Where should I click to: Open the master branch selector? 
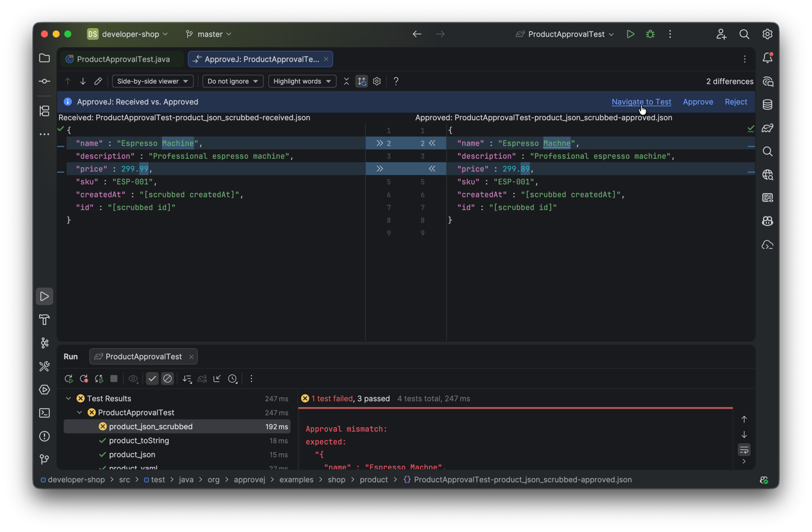coord(209,34)
